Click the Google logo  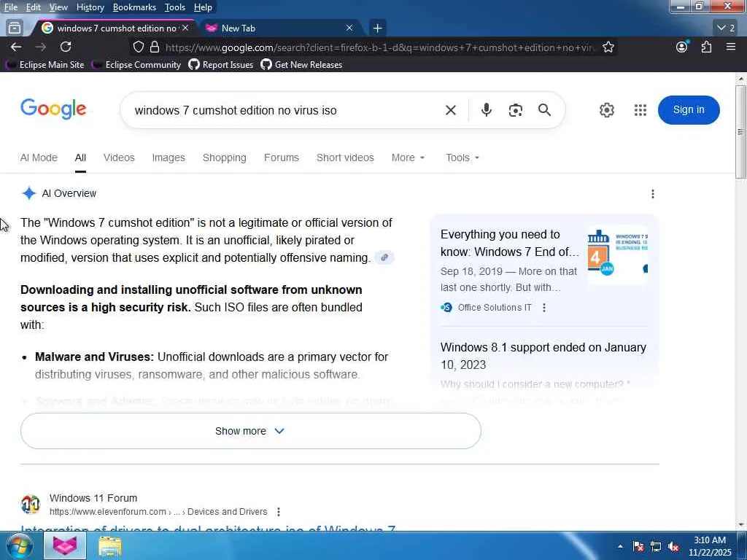[x=53, y=109]
